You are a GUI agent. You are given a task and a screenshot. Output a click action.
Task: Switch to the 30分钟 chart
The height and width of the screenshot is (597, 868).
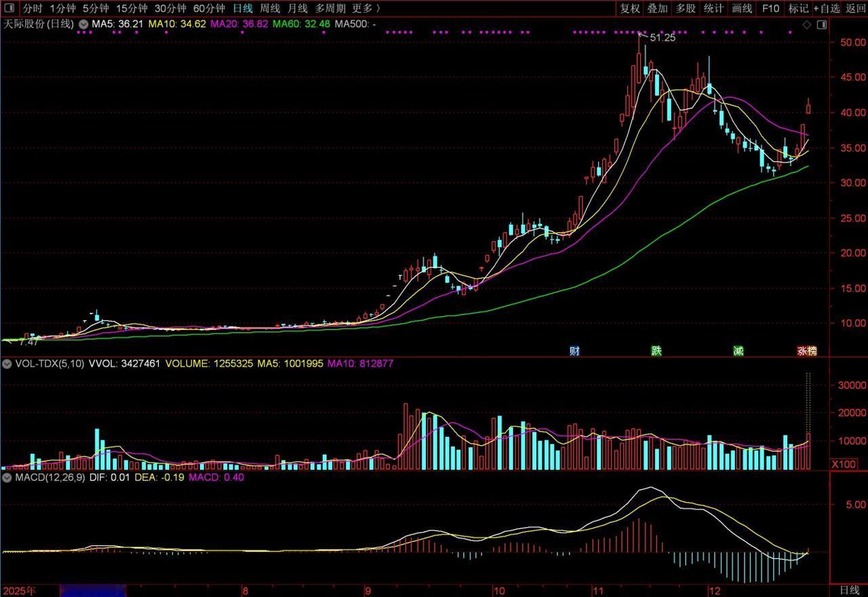pos(170,8)
